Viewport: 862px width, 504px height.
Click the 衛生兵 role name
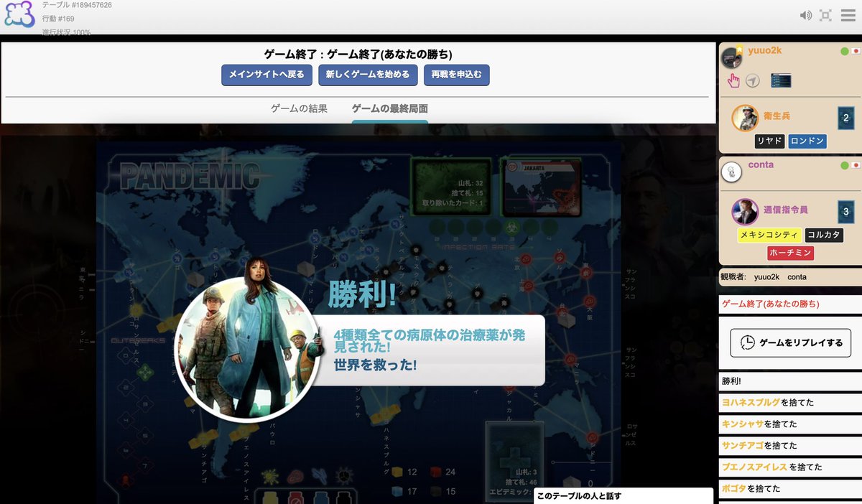pyautogui.click(x=777, y=116)
